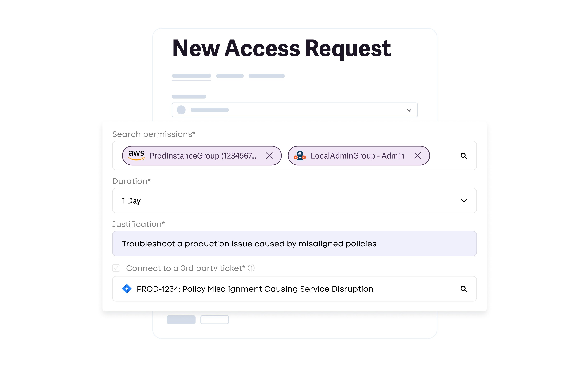This screenshot has height=366, width=588.
Task: Open the Duration dropdown showing 1 Day
Action: click(294, 200)
